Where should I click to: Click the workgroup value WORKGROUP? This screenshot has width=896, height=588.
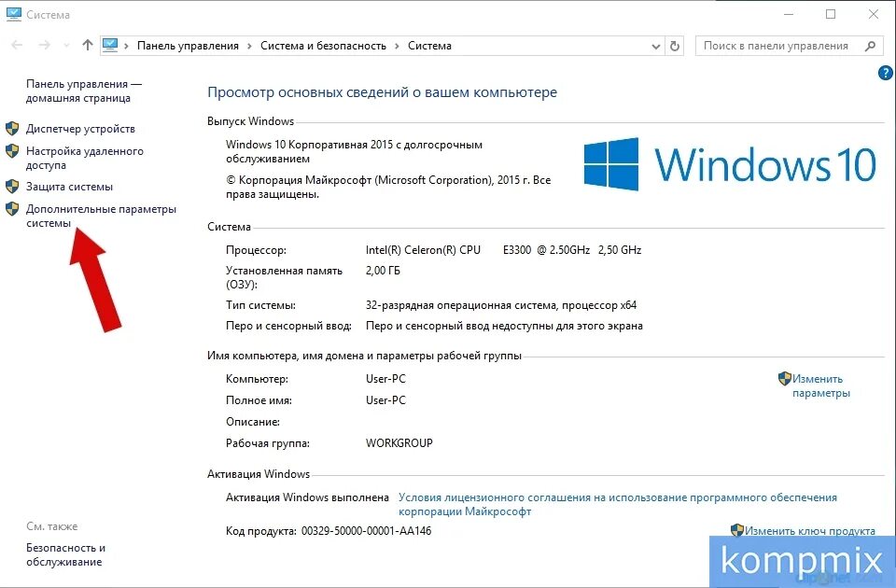[399, 442]
